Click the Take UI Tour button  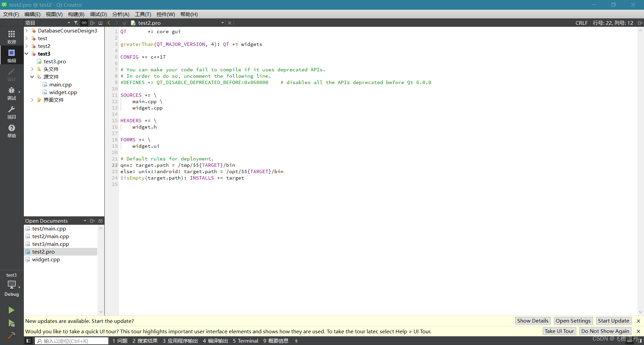point(559,331)
